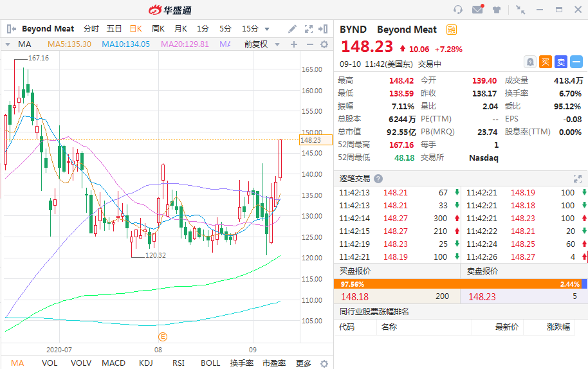Toggle MA10 line label
The width and height of the screenshot is (588, 369).
click(x=126, y=44)
